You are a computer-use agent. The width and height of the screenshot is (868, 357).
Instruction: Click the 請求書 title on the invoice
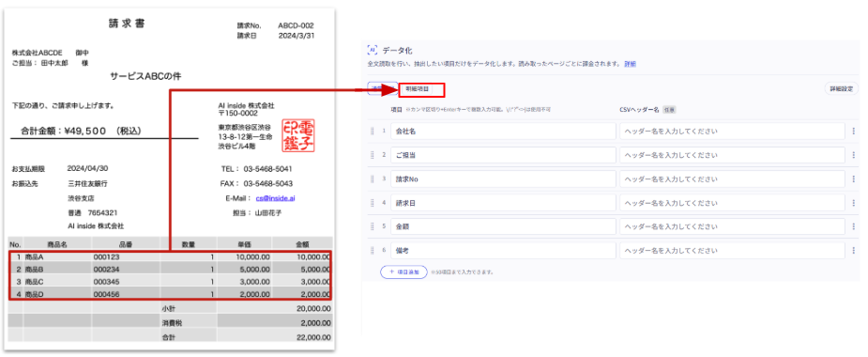pyautogui.click(x=127, y=23)
